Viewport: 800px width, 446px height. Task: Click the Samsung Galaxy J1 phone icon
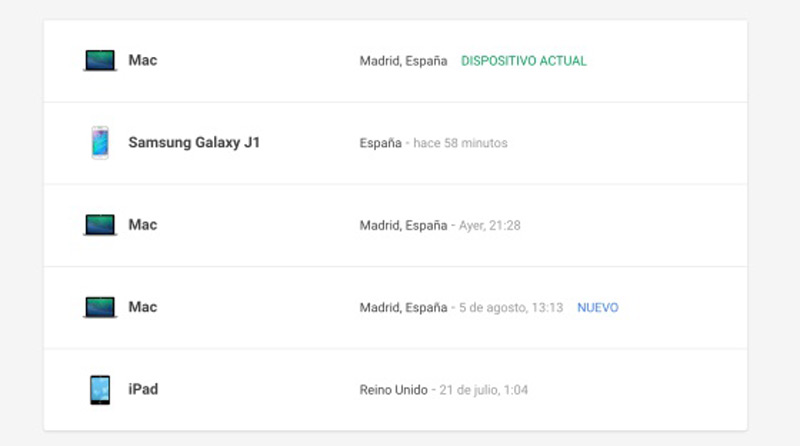click(99, 143)
